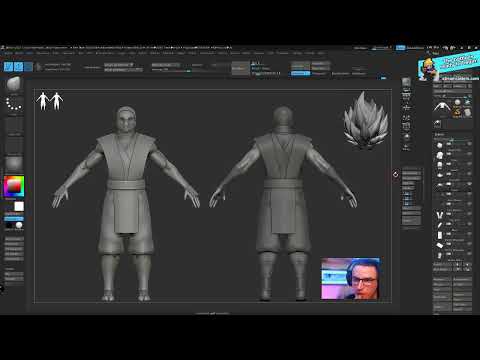
Task: Open the large T-pose tool thumbnail in Tool panel
Action: [x=442, y=107]
